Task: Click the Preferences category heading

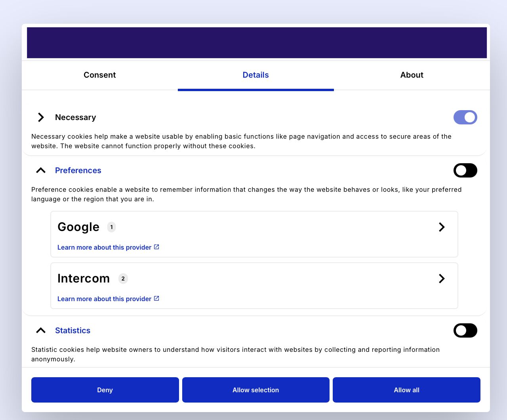Action: [78, 170]
